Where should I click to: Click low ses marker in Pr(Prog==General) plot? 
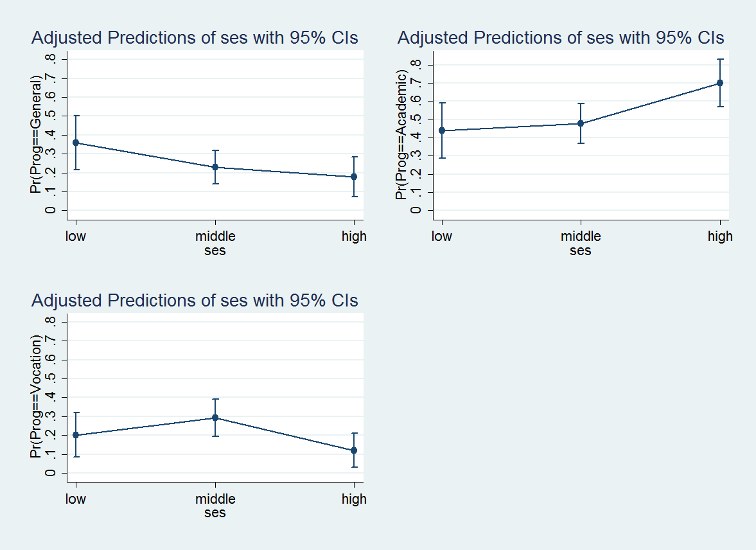76,143
